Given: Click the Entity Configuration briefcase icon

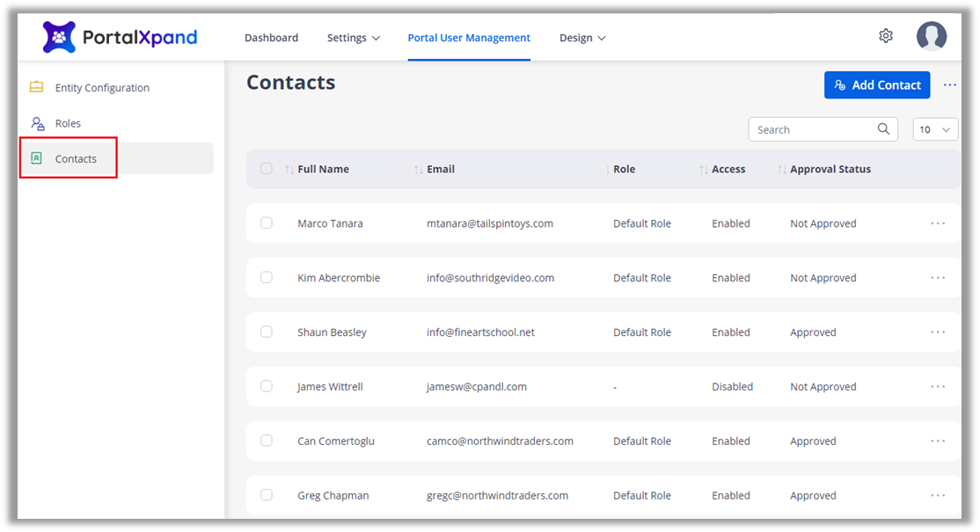Looking at the screenshot, I should pos(36,87).
